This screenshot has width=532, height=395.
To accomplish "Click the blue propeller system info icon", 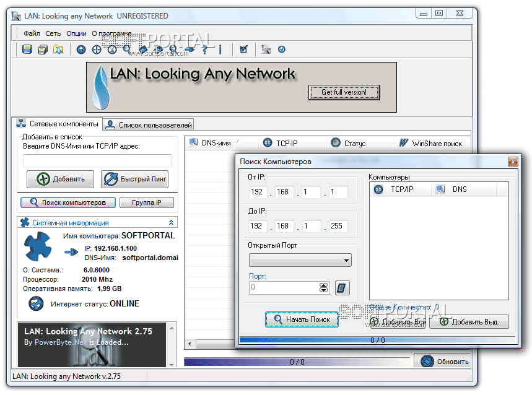I will pyautogui.click(x=37, y=246).
